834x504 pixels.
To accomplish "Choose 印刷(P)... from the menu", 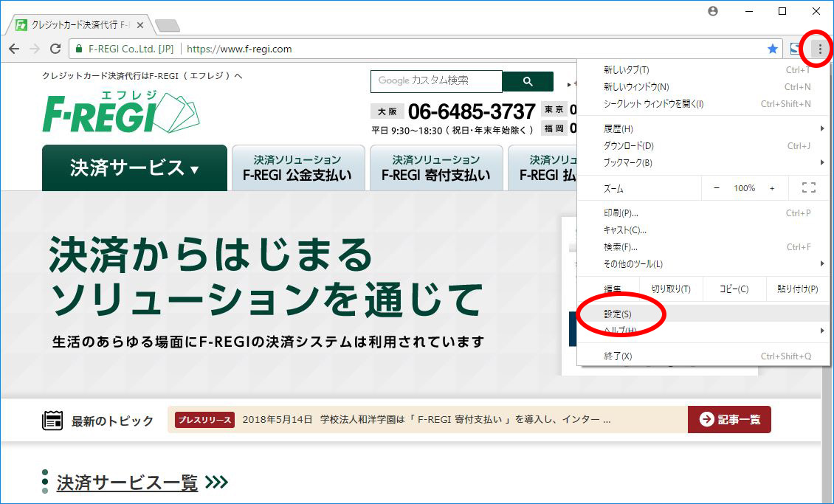I will [x=703, y=213].
